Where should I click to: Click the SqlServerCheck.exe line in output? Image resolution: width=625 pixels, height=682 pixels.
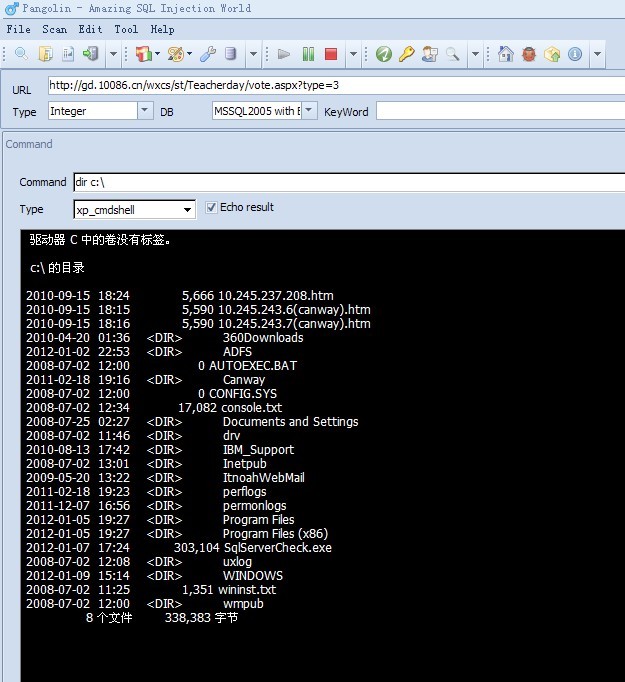pos(179,548)
